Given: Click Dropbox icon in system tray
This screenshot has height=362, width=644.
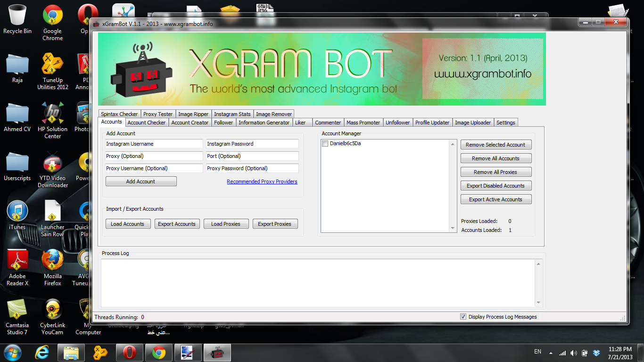Looking at the screenshot, I should click(x=596, y=353).
